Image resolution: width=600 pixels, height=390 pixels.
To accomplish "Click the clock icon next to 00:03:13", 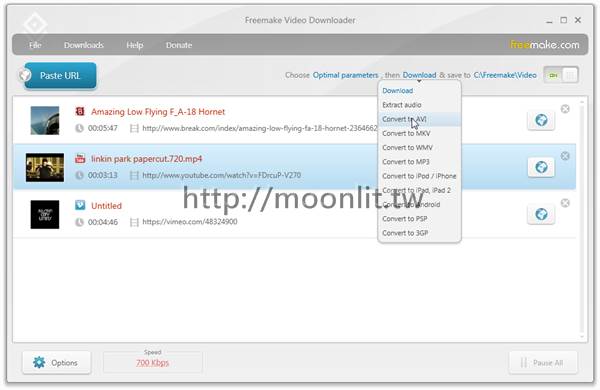I will click(x=79, y=175).
